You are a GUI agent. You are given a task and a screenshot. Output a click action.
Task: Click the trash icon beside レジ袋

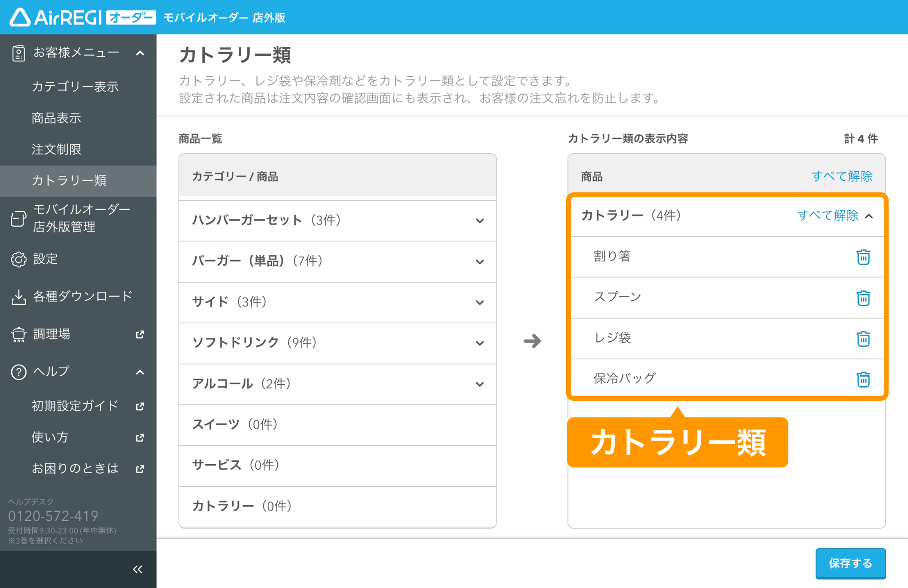(x=863, y=338)
